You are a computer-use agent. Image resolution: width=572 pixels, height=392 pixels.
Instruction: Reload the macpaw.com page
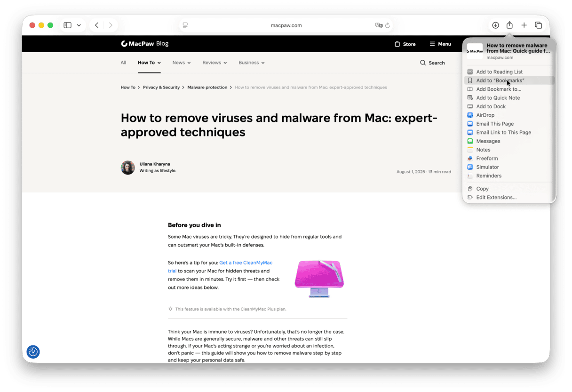[x=388, y=25]
